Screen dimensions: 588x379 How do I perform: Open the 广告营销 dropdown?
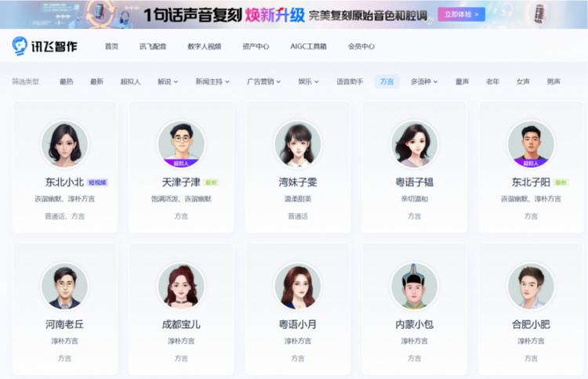coord(263,81)
